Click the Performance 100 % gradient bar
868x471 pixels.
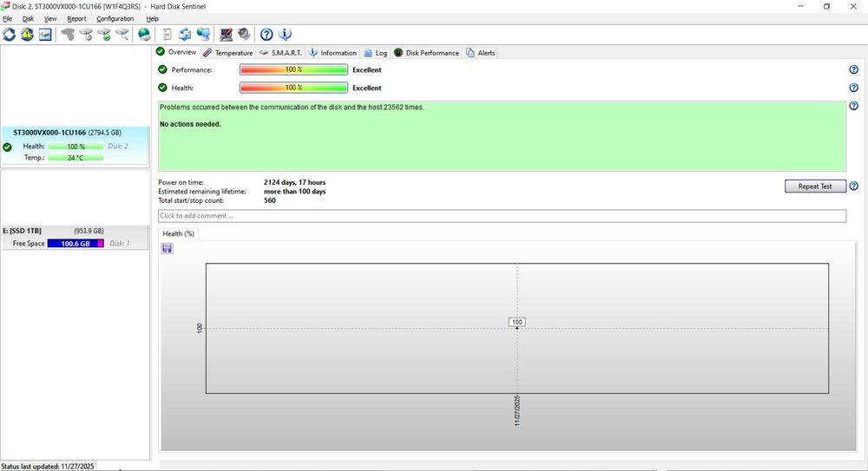coord(293,69)
